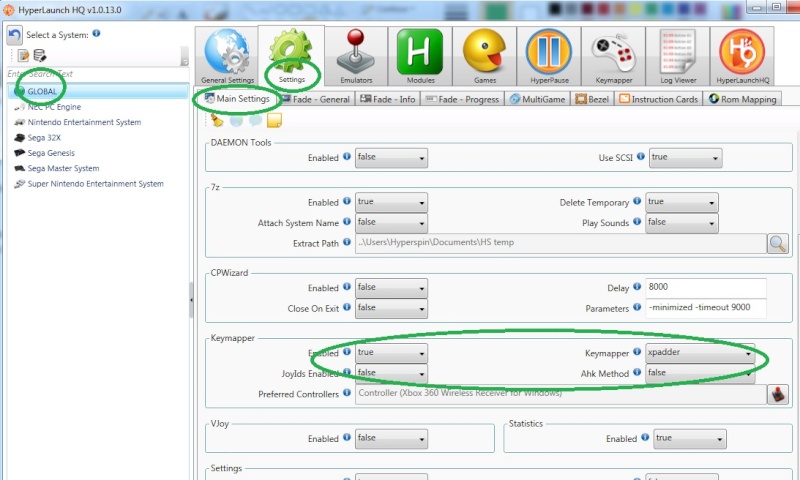The width and height of the screenshot is (800, 480).
Task: Open Ahk Method dropdown
Action: [700, 373]
